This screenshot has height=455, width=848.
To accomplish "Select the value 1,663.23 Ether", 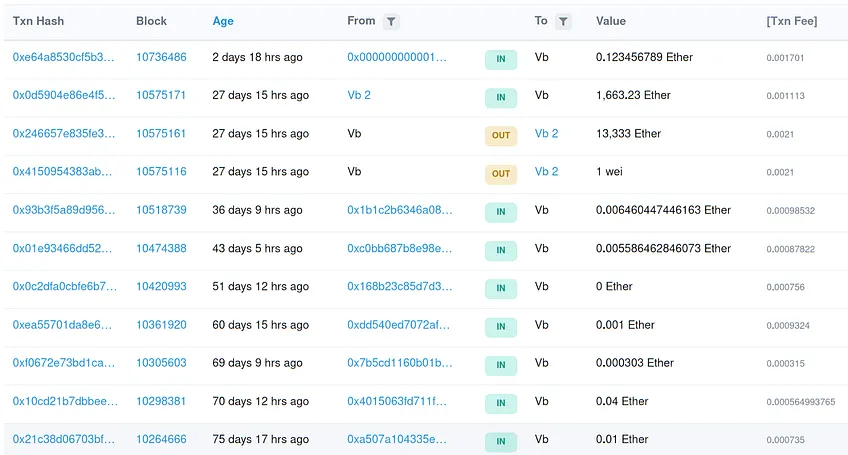I will tap(633, 95).
